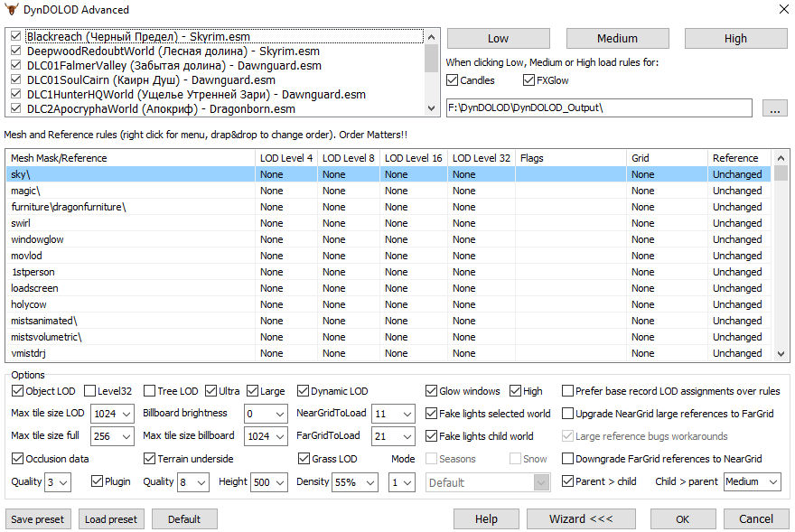This screenshot has width=795, height=532.
Task: Open the Billboard brightness dropdown
Action: pyautogui.click(x=266, y=414)
